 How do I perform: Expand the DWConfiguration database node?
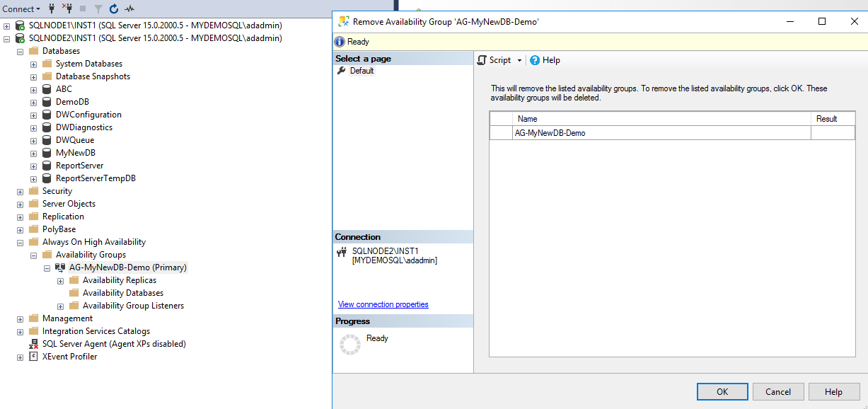(33, 115)
